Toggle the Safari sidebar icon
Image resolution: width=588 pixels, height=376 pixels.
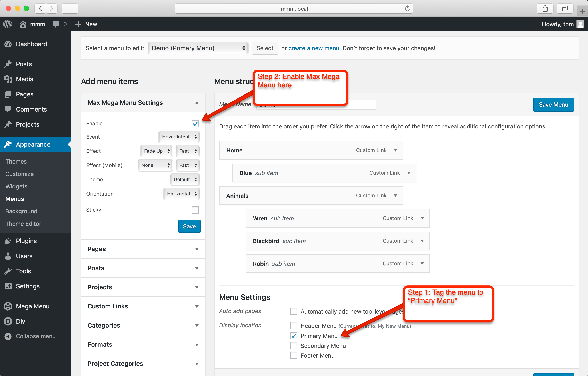70,8
